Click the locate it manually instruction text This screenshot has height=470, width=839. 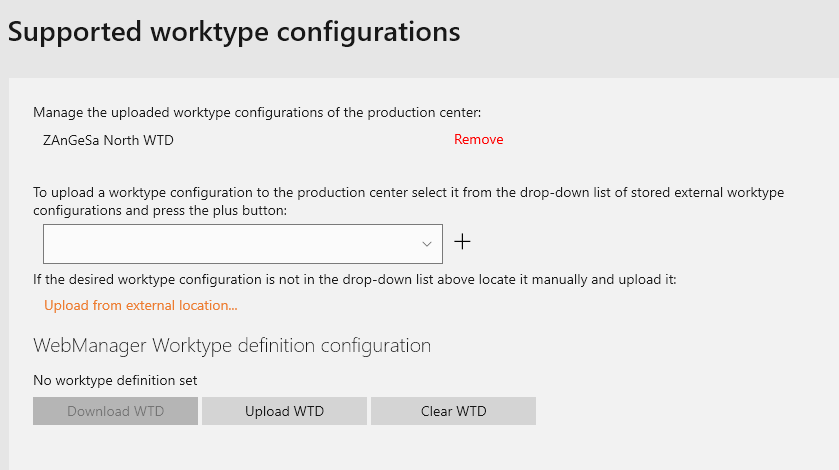pyautogui.click(x=355, y=279)
